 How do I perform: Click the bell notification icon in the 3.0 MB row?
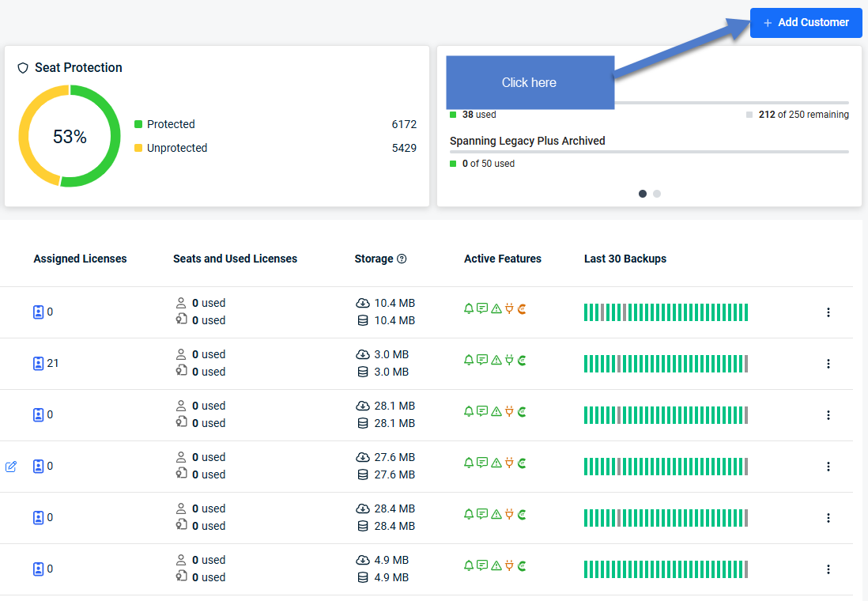pos(469,360)
